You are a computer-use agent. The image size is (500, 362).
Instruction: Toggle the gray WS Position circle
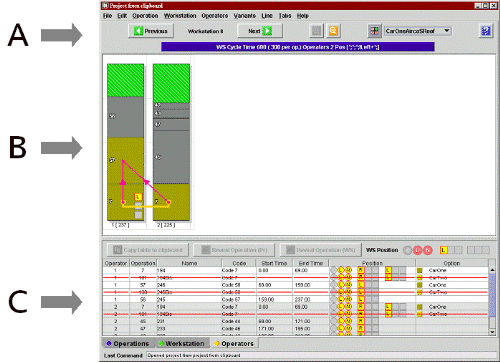(x=407, y=250)
